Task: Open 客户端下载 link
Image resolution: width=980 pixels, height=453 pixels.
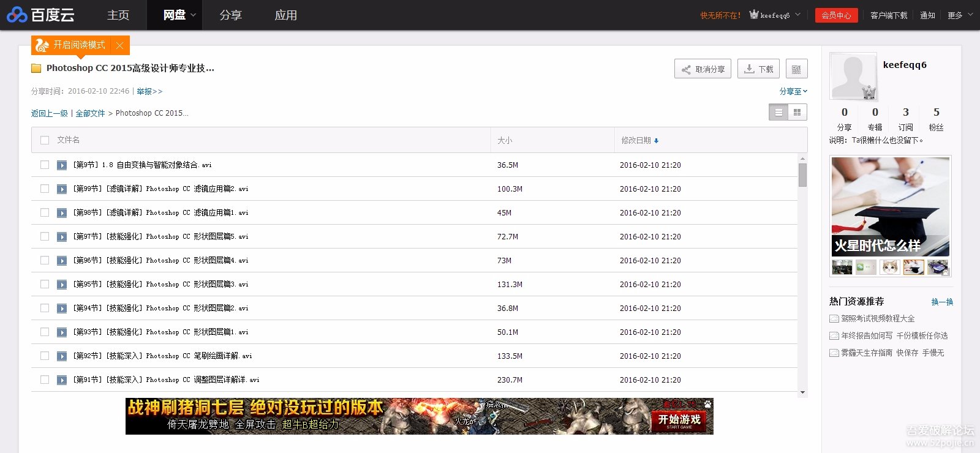Action: pyautogui.click(x=889, y=15)
